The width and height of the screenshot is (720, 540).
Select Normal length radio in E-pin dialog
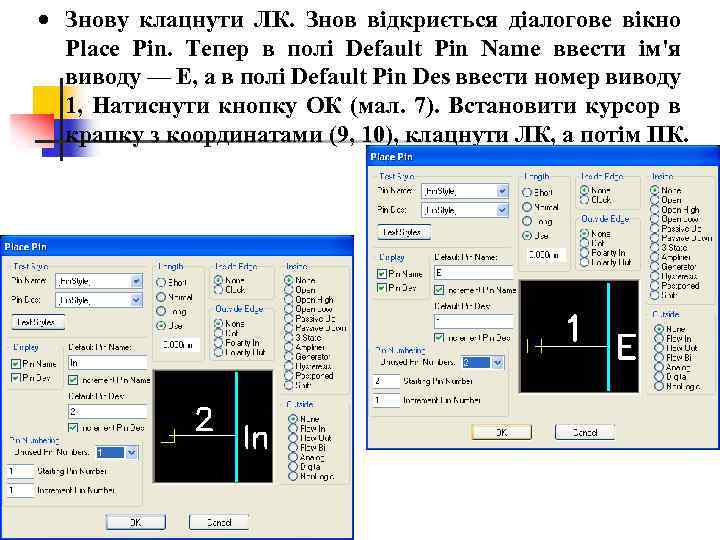click(x=527, y=207)
